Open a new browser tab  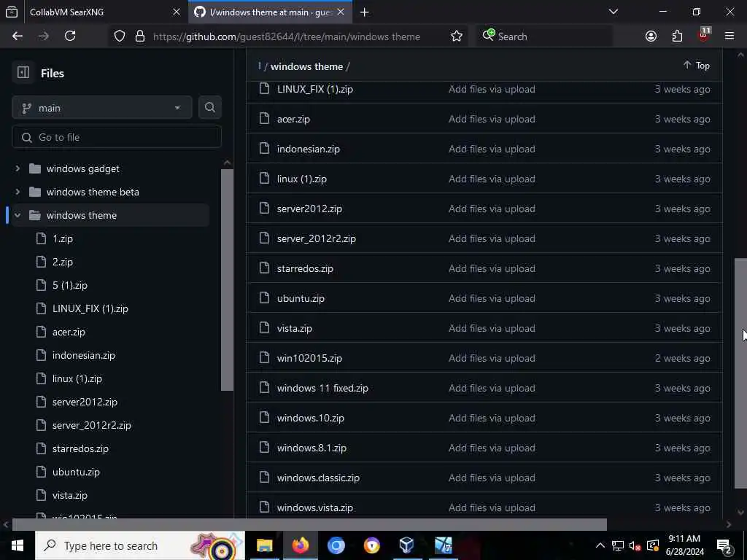tap(365, 12)
